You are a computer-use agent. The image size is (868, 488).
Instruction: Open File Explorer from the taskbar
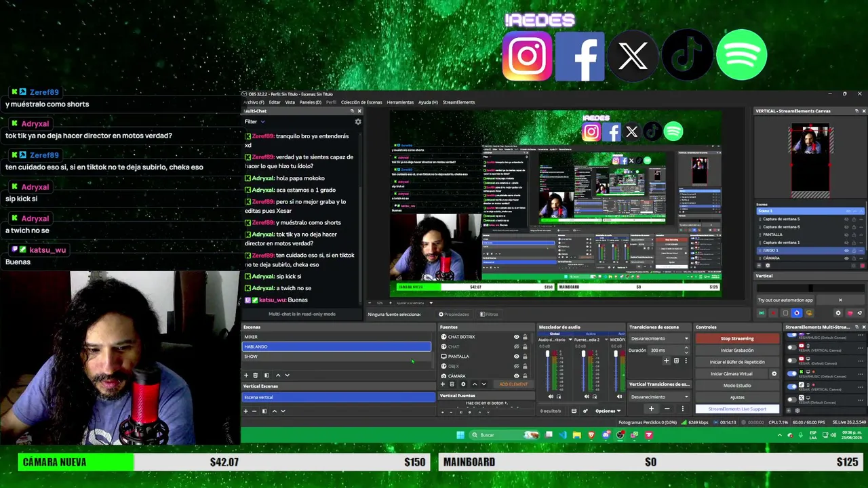[x=576, y=435]
